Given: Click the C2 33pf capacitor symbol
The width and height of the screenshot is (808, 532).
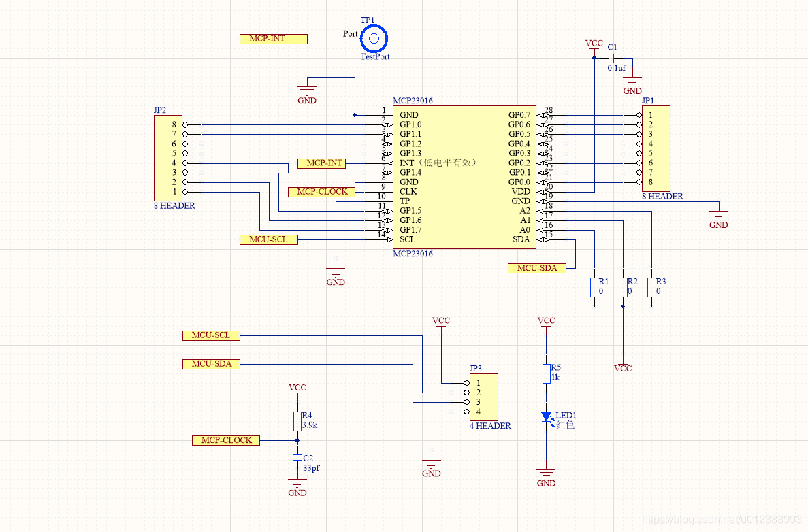Looking at the screenshot, I should pyautogui.click(x=296, y=458).
